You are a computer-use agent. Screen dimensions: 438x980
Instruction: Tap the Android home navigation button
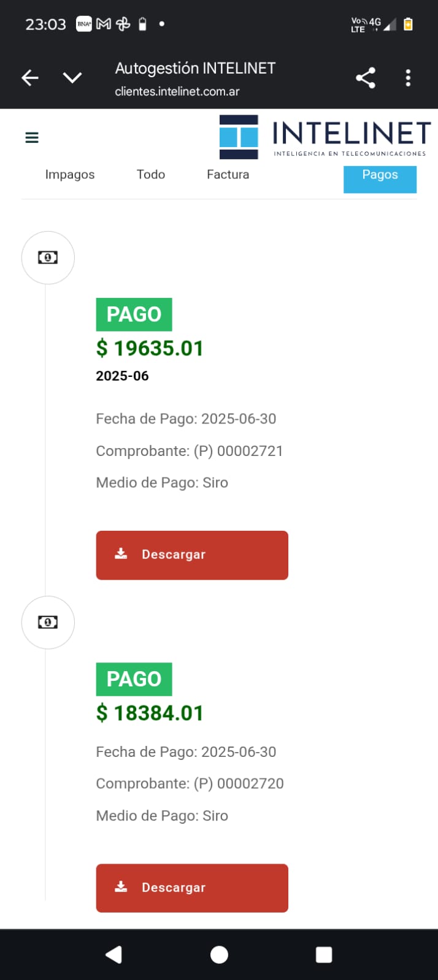[x=219, y=954]
